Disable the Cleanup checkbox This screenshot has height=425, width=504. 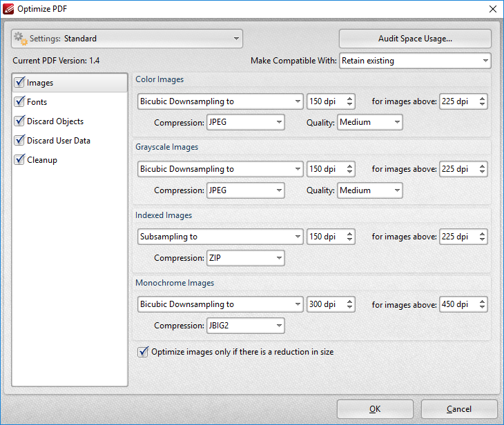click(x=19, y=160)
